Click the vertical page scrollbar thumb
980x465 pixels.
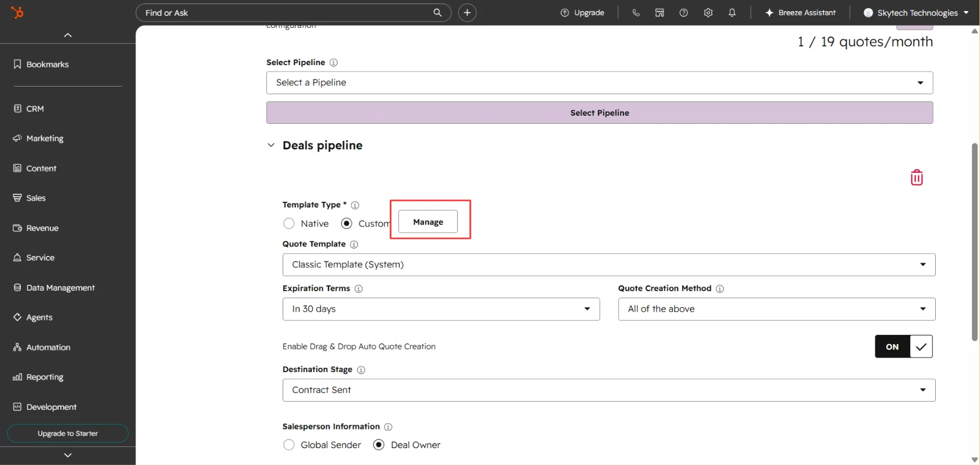click(975, 242)
